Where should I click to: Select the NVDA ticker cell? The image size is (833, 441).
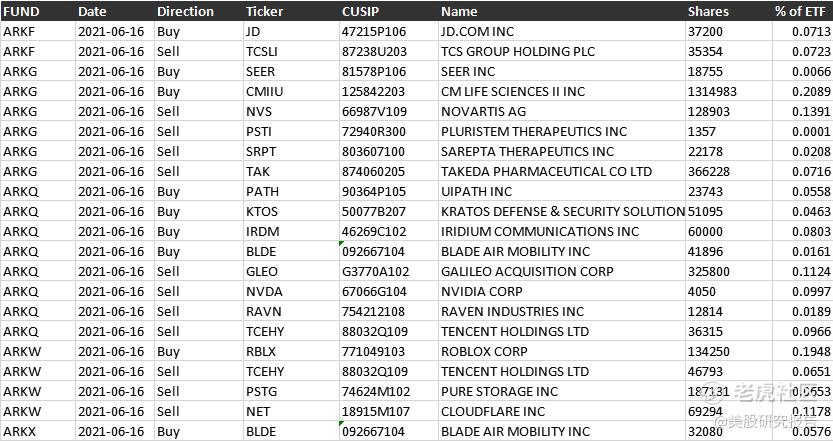coord(291,292)
